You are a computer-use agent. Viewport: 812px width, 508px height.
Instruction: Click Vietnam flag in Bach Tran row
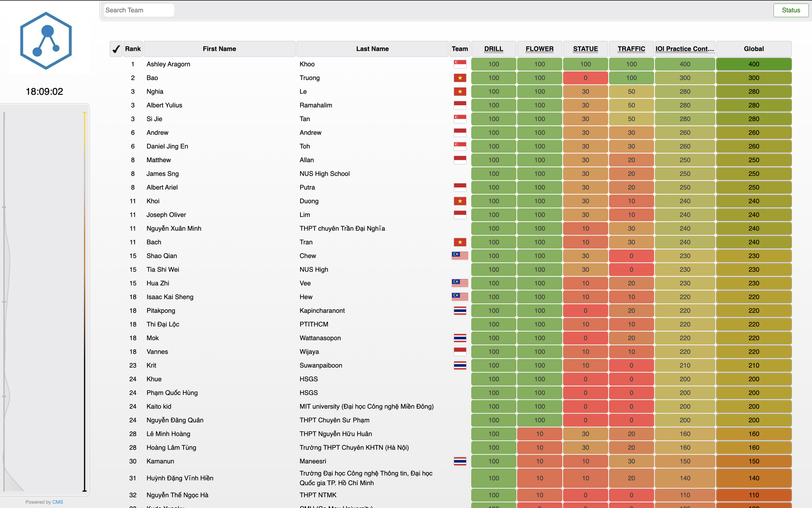(460, 242)
